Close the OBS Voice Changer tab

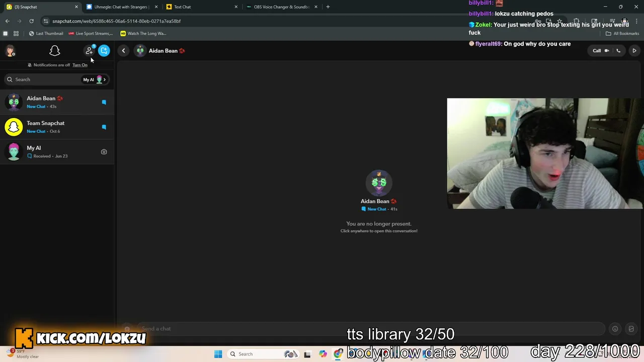click(x=316, y=7)
